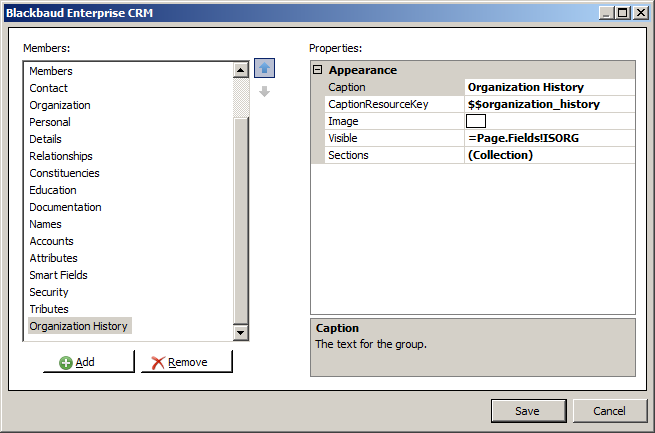The image size is (655, 433).
Task: Cancel the dialog
Action: click(x=609, y=411)
